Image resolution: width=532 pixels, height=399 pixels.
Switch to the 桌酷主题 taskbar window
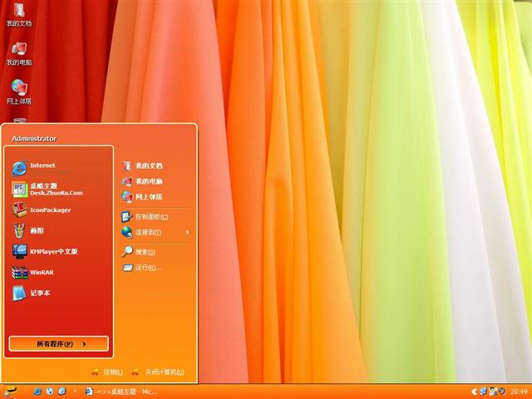(x=121, y=392)
